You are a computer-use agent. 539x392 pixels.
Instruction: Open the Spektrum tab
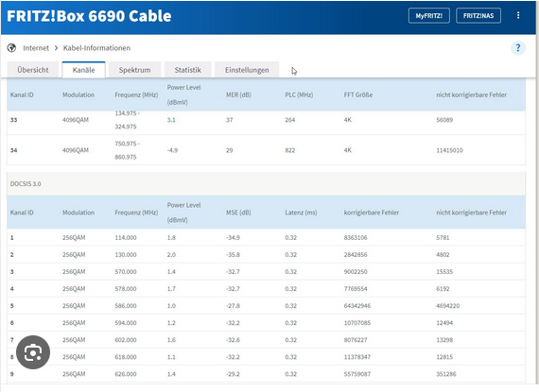[134, 70]
